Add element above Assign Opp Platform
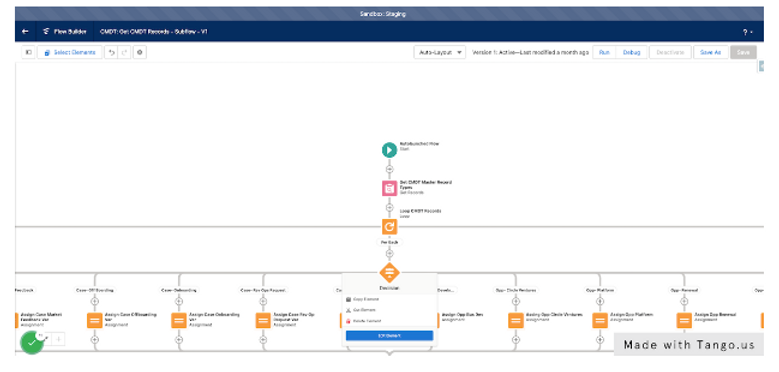The height and width of the screenshot is (372, 779). click(600, 301)
